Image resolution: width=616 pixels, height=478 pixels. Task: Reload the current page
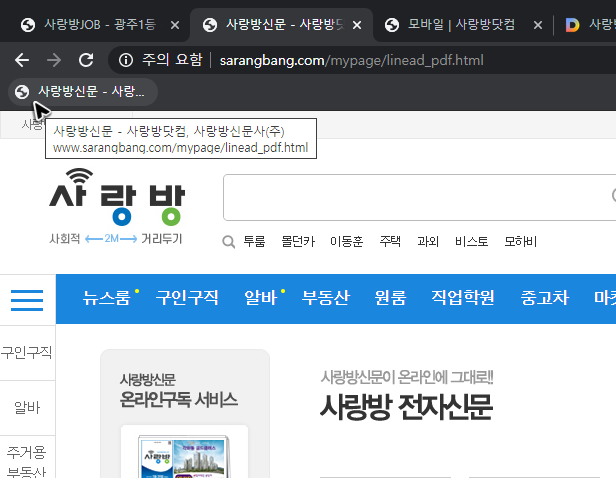(x=86, y=60)
